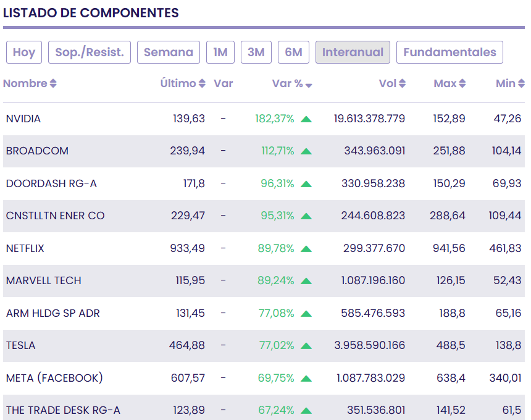Open the Fundamentales tab
This screenshot has width=531, height=420.
(x=449, y=52)
